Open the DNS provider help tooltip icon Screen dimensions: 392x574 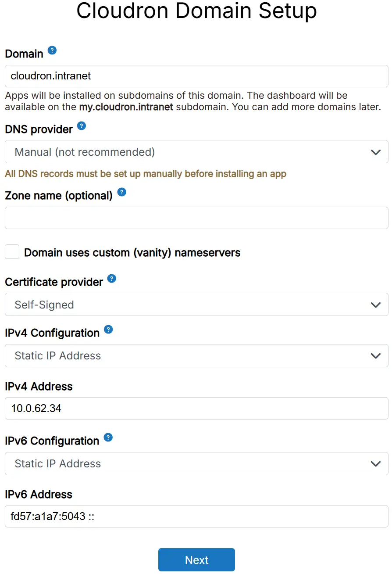click(x=82, y=126)
